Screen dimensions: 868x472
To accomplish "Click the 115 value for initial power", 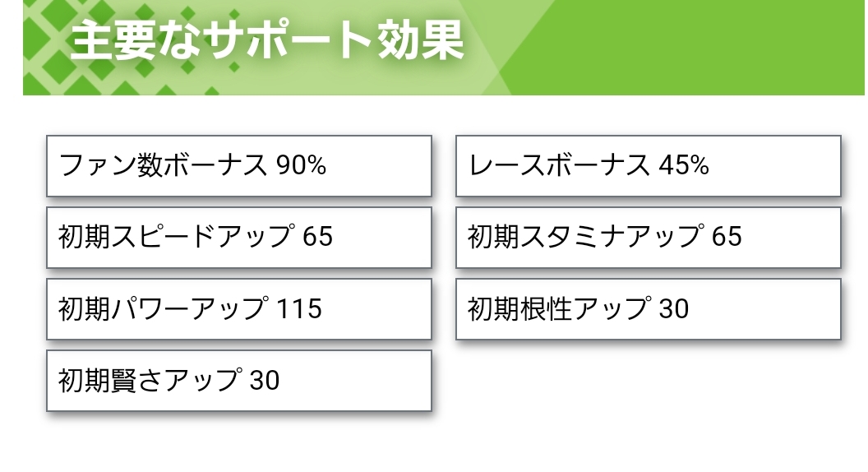I will [x=299, y=309].
